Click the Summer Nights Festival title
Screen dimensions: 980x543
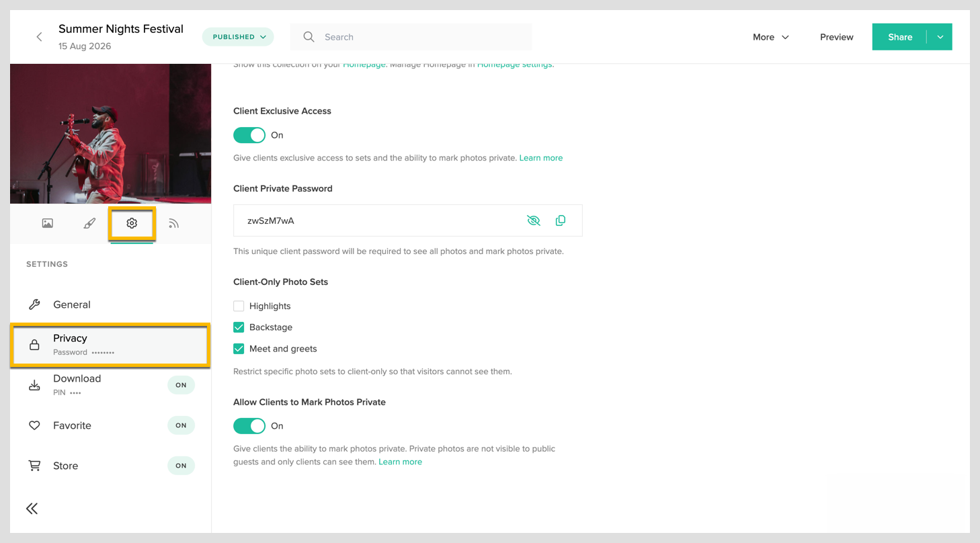coord(121,29)
